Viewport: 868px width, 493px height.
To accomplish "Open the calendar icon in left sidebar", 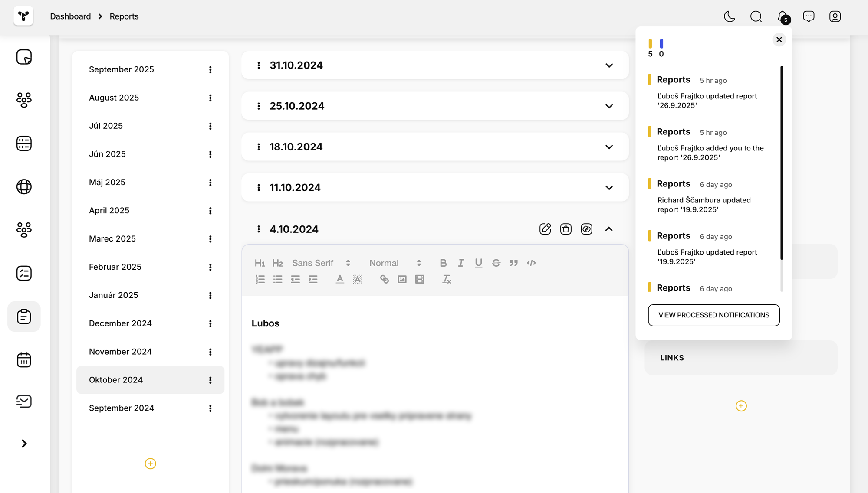I will [24, 360].
